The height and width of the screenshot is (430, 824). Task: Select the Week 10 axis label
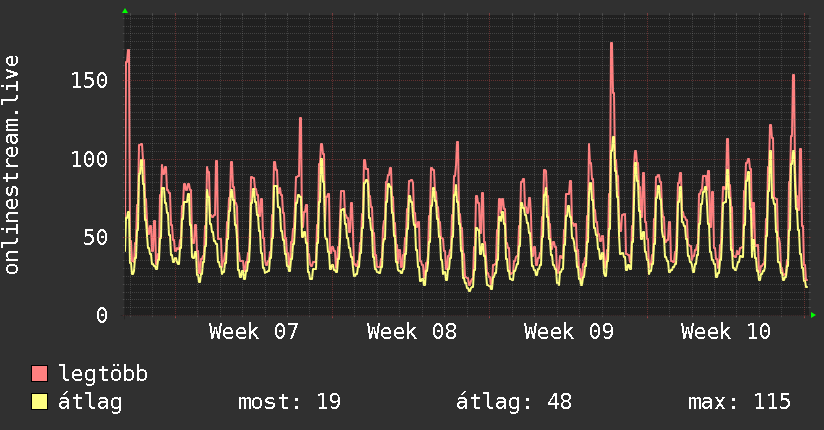point(726,332)
